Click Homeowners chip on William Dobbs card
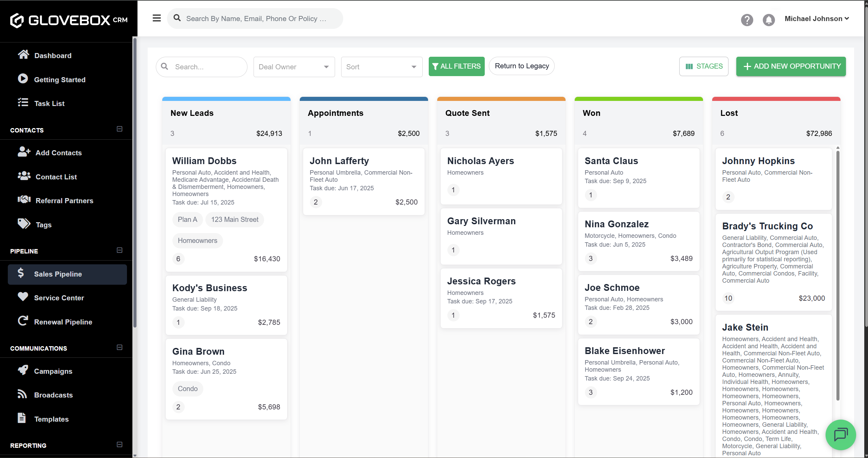The image size is (868, 458). click(x=197, y=241)
